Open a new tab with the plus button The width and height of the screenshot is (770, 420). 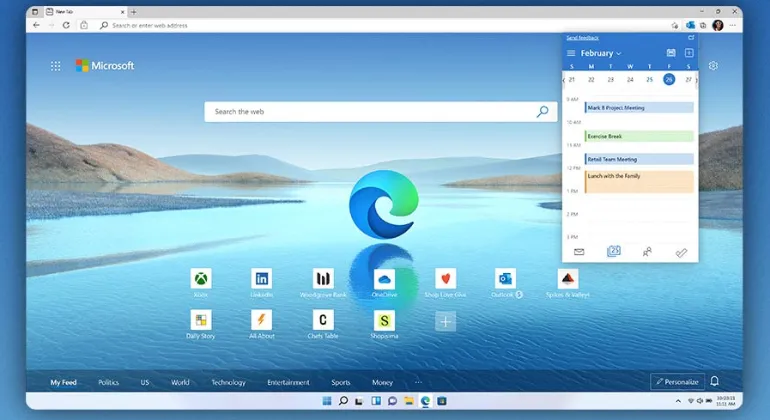pyautogui.click(x=134, y=12)
